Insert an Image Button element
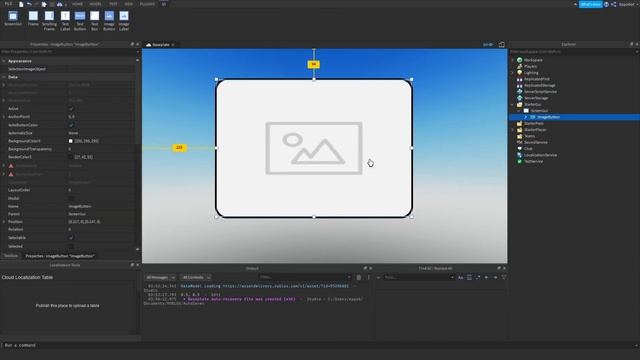Image resolution: width=640 pixels, height=360 pixels. coord(109,20)
